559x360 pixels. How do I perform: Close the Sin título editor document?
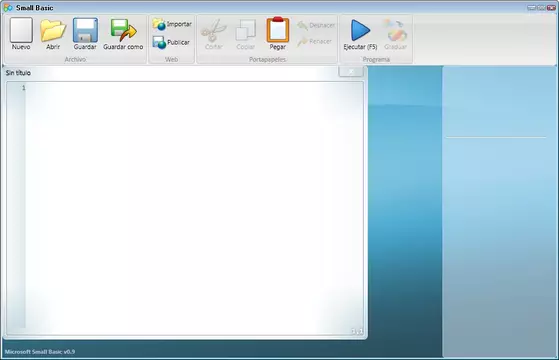pos(351,72)
